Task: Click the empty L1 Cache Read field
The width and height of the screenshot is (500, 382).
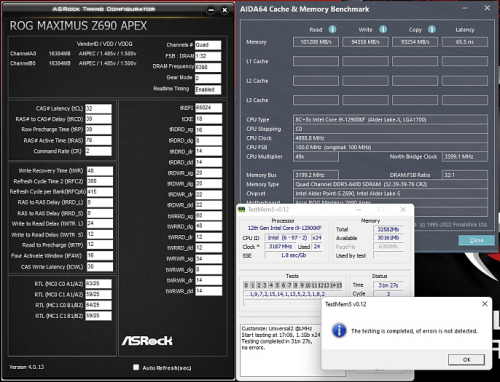Action: [316, 61]
